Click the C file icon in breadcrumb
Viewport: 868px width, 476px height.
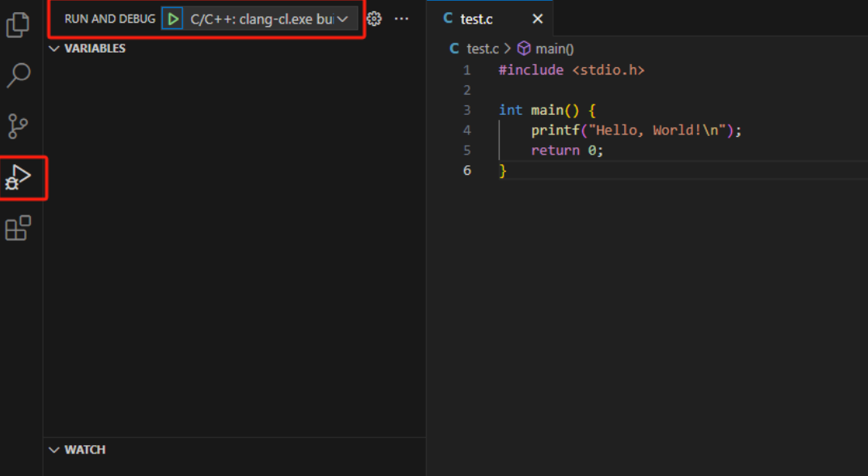point(454,49)
